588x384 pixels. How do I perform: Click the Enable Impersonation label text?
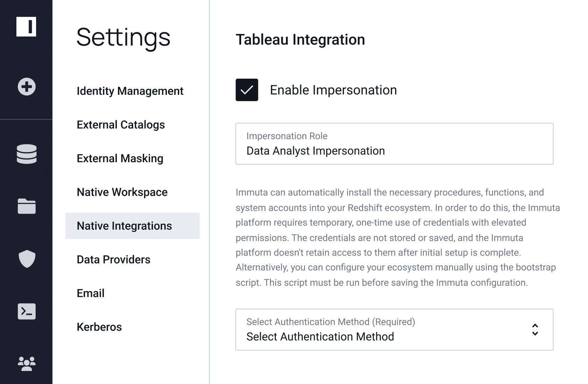point(333,90)
